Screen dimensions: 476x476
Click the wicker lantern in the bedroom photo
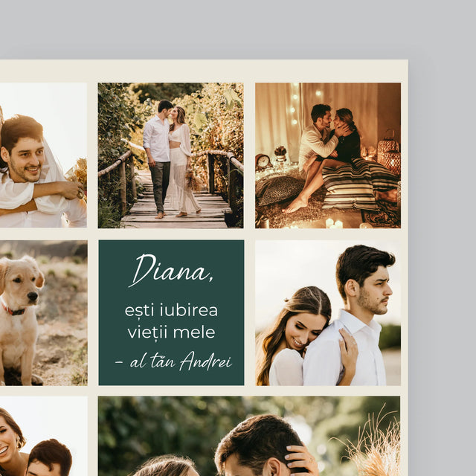388,152
